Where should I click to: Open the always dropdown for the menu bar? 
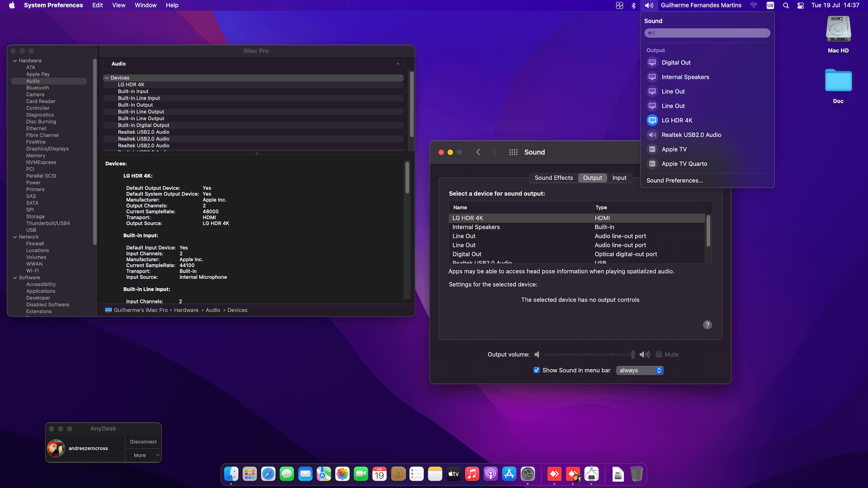pos(639,370)
